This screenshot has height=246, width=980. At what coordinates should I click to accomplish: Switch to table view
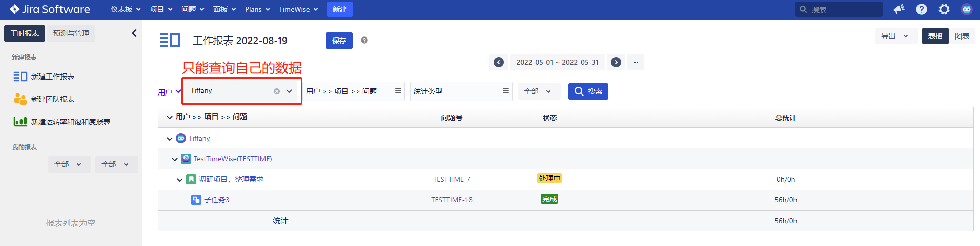[935, 36]
